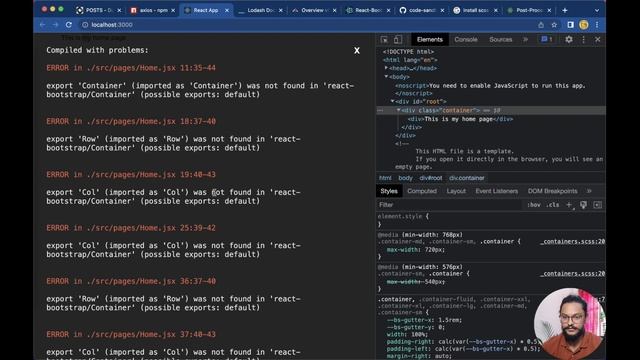Click the html breadcrumb
This screenshot has width=640, height=360.
pyautogui.click(x=385, y=178)
